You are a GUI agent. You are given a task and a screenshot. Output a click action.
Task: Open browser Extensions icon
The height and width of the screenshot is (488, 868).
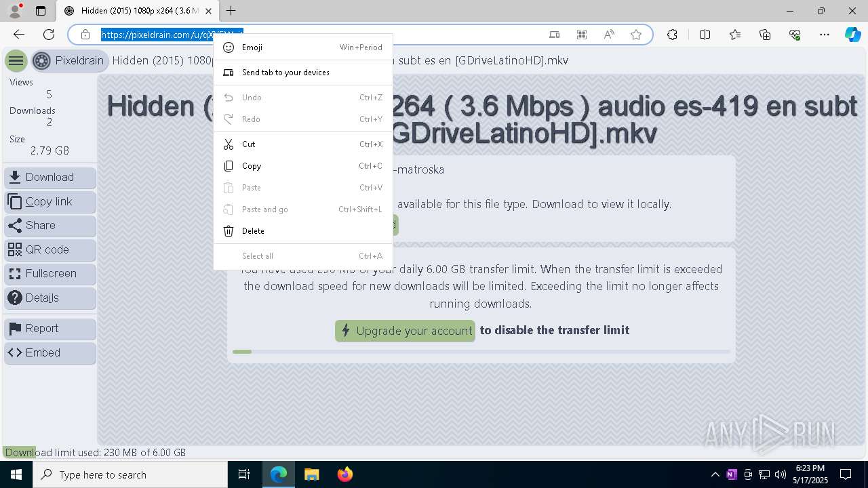pyautogui.click(x=672, y=35)
